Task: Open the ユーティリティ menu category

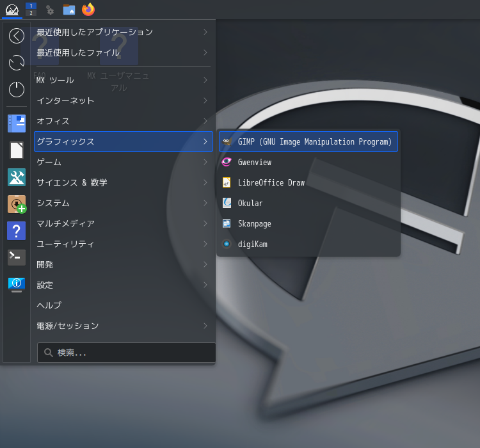Action: [x=124, y=244]
